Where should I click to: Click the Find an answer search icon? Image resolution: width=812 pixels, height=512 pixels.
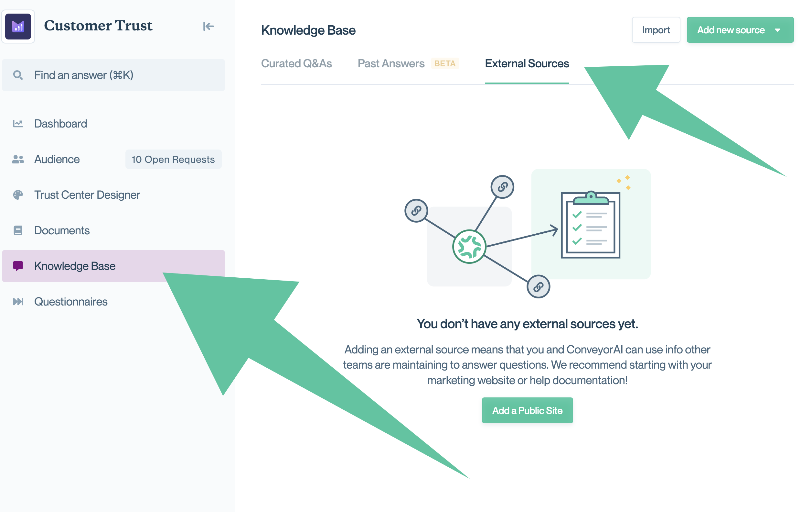pos(18,74)
